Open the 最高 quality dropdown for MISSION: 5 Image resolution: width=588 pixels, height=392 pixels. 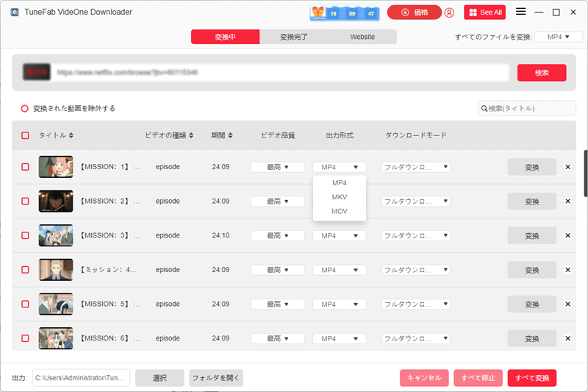(277, 304)
